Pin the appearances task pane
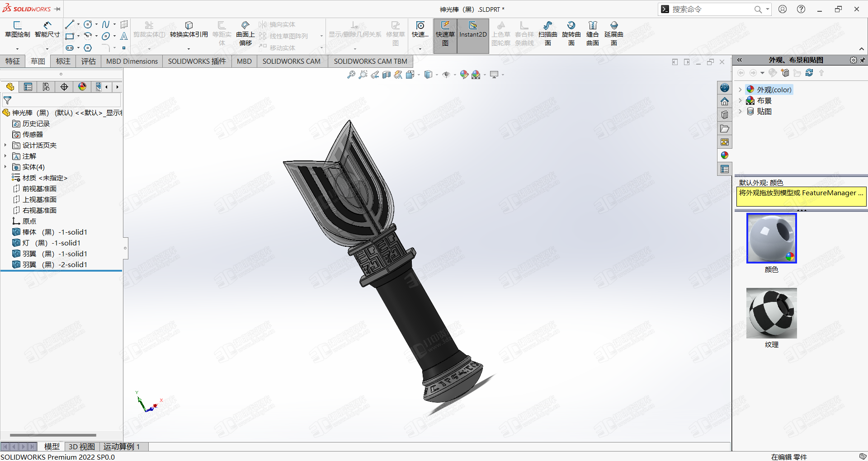 (x=863, y=60)
